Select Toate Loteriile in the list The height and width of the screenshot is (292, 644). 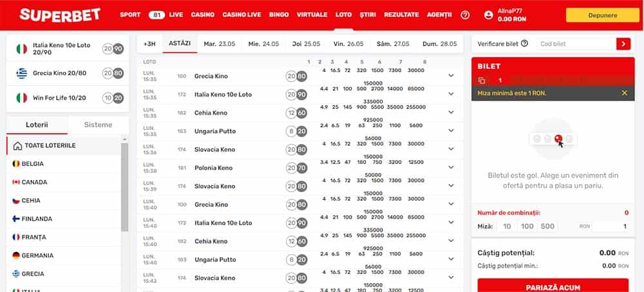pyautogui.click(x=64, y=145)
